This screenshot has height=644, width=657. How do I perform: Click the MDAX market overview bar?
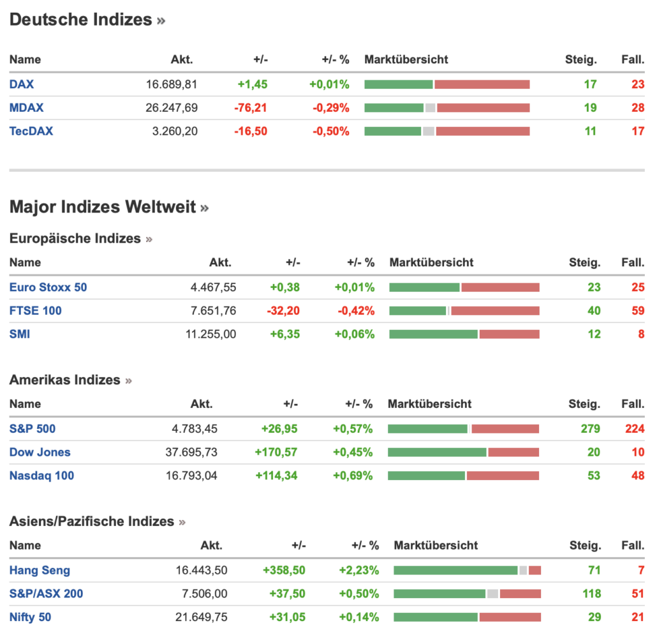[x=447, y=108]
